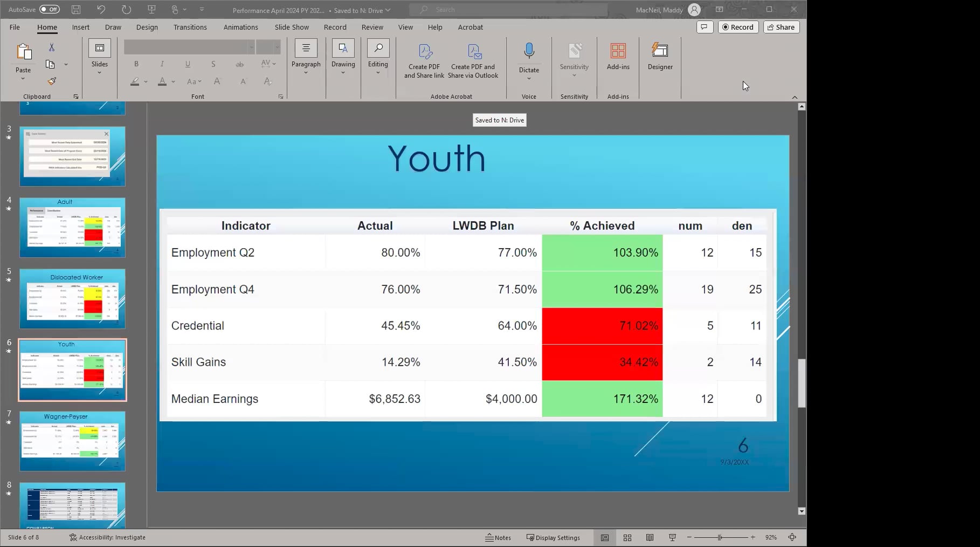
Task: Click the zoom slider handle
Action: (720, 537)
